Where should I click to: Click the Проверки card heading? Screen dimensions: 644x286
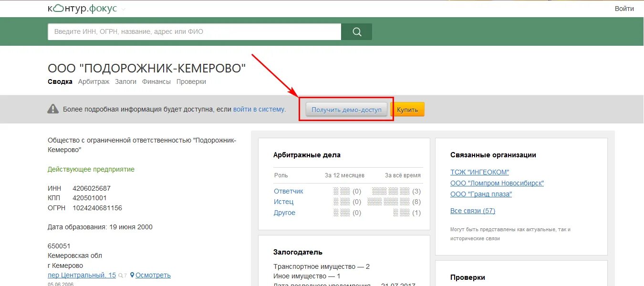(x=467, y=277)
